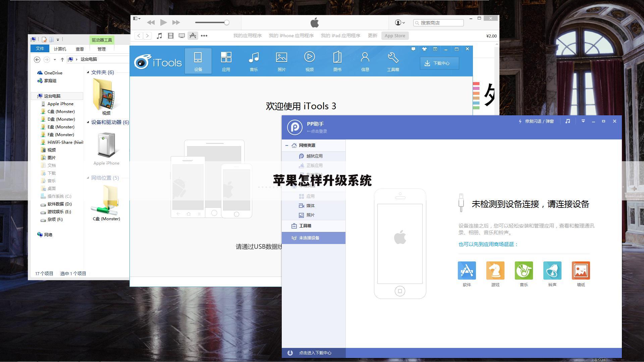The width and height of the screenshot is (644, 362).
Task: Click the iTools skin (shirt) icon
Action: 424,49
